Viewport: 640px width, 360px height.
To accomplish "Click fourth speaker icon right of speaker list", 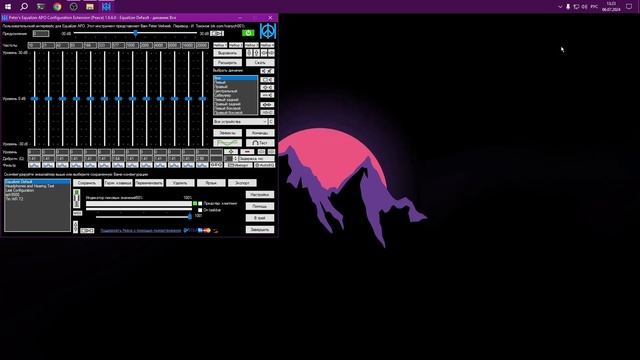I will point(267,104).
